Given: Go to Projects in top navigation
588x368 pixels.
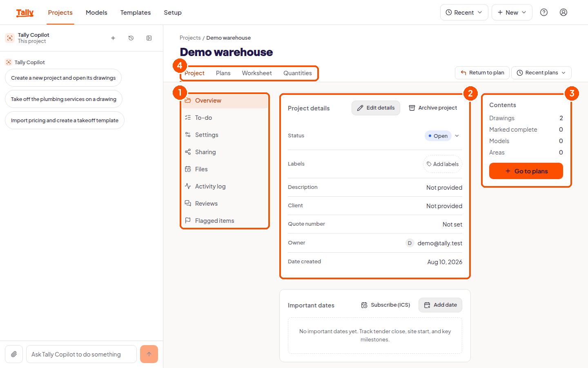Looking at the screenshot, I should click(60, 13).
